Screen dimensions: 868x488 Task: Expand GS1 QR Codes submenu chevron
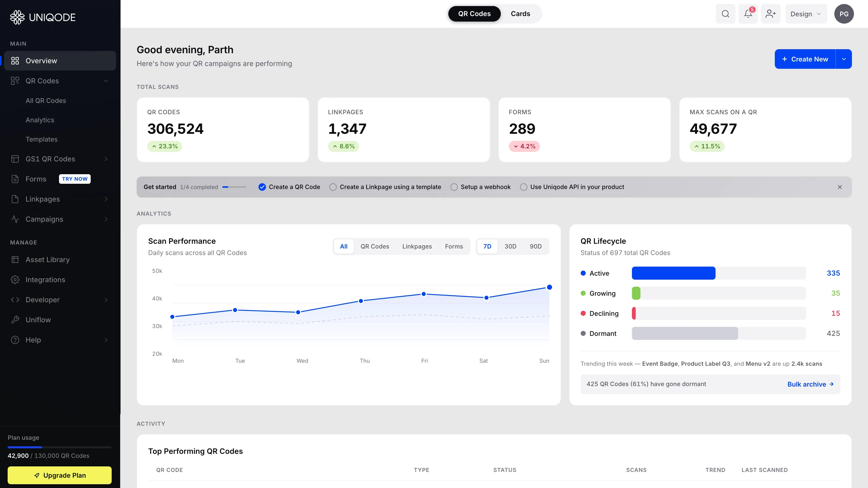click(x=106, y=159)
